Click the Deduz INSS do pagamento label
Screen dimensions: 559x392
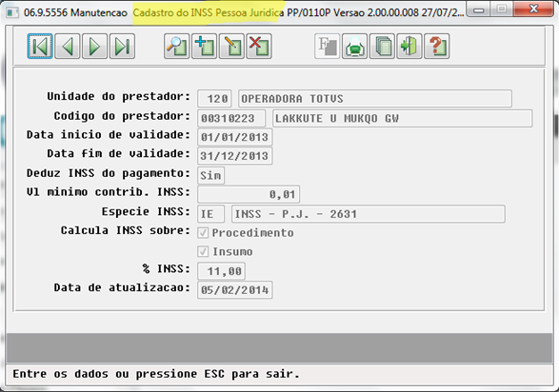coord(109,173)
